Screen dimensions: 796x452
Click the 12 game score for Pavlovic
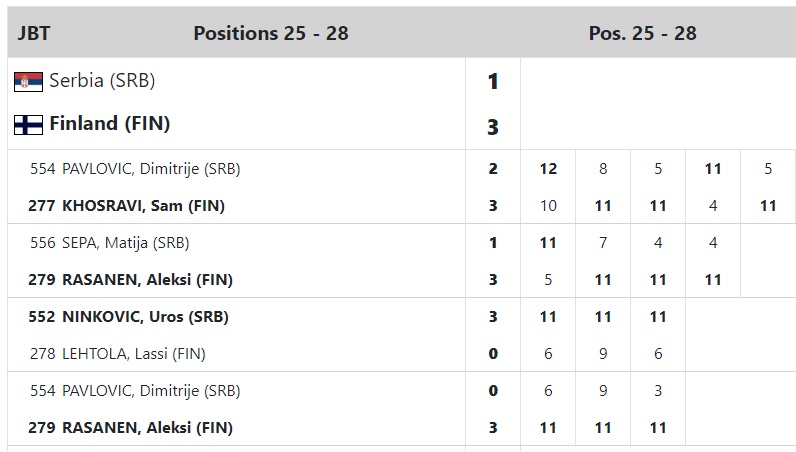pos(548,169)
